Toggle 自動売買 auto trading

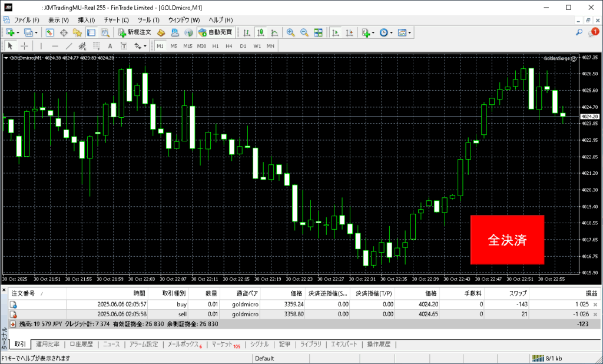click(x=216, y=32)
